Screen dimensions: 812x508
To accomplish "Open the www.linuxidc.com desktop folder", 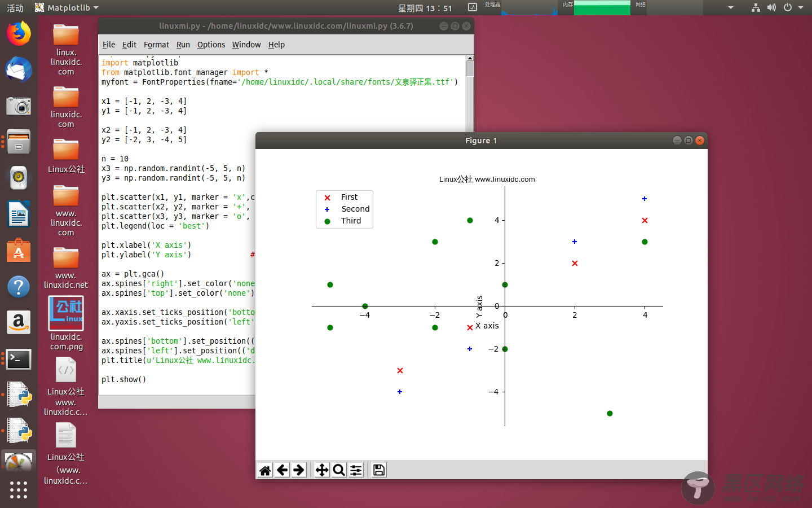I will coord(66,211).
